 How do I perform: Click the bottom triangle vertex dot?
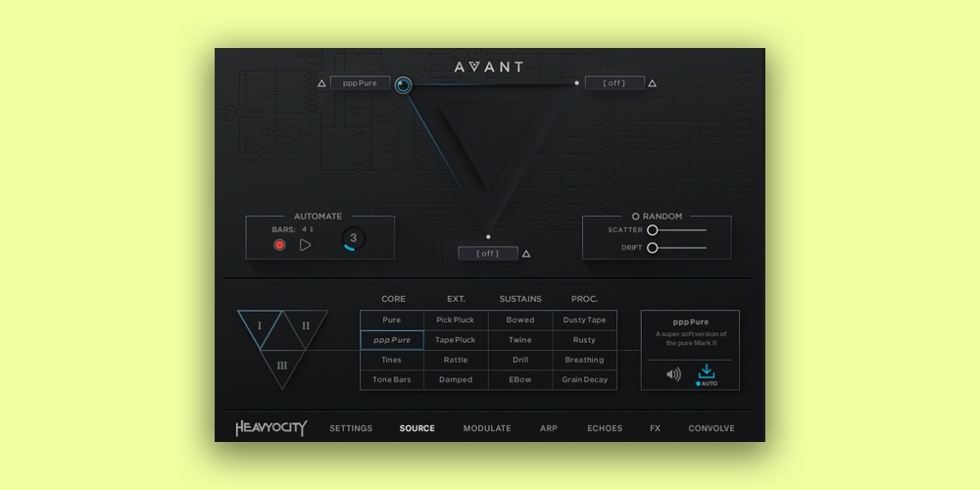(x=488, y=237)
